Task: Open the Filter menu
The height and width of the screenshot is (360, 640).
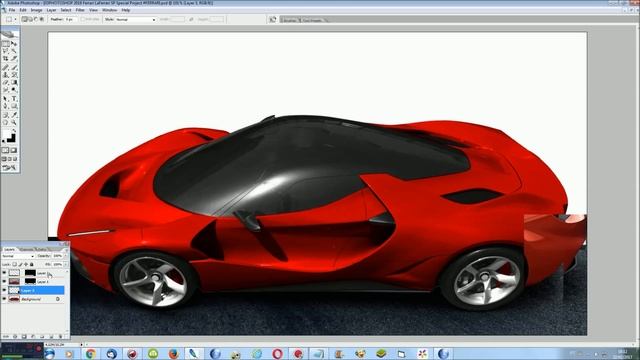Action: tap(80, 10)
